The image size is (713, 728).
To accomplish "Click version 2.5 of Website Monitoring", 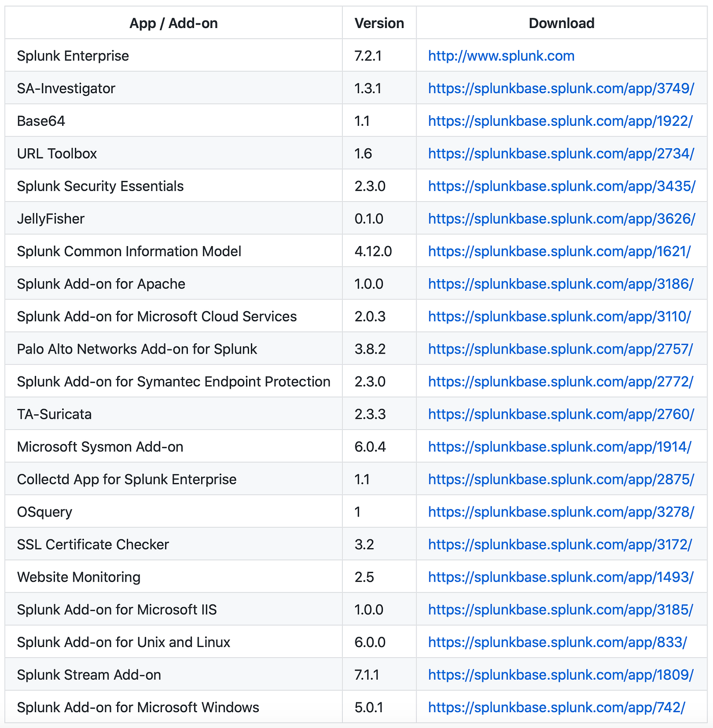I will 364,577.
